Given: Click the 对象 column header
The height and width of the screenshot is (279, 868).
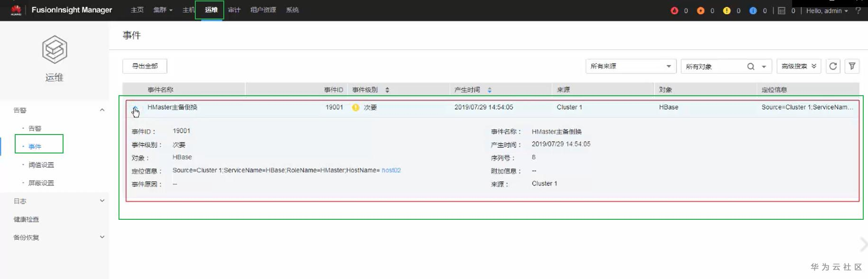Looking at the screenshot, I should (x=666, y=90).
